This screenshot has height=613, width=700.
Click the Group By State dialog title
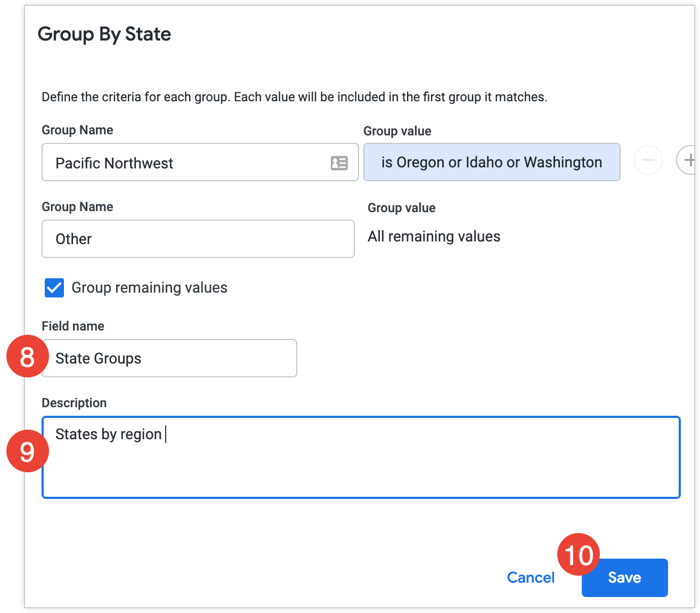pos(104,34)
